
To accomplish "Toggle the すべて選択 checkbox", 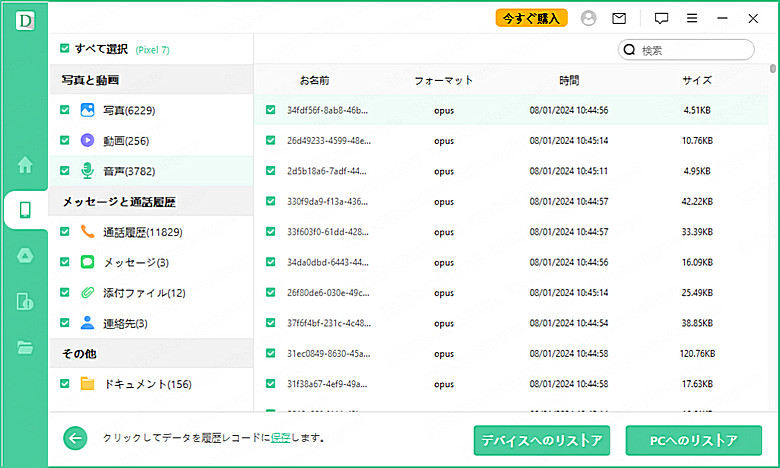I will coord(64,48).
